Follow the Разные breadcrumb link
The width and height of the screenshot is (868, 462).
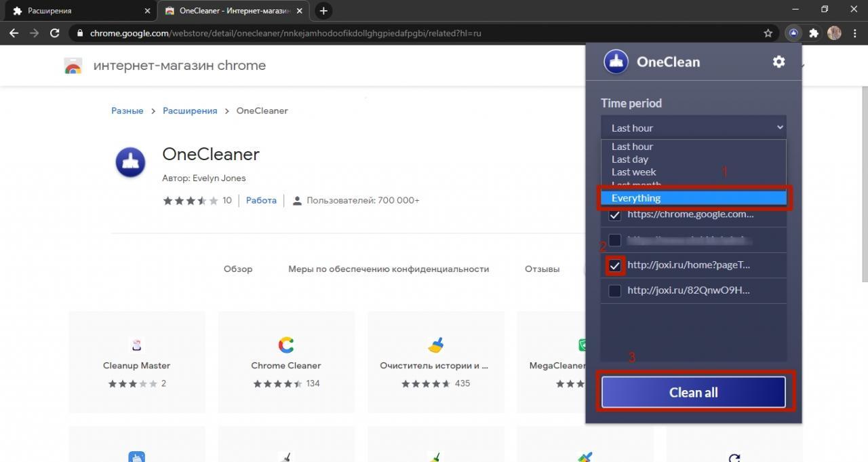(127, 111)
